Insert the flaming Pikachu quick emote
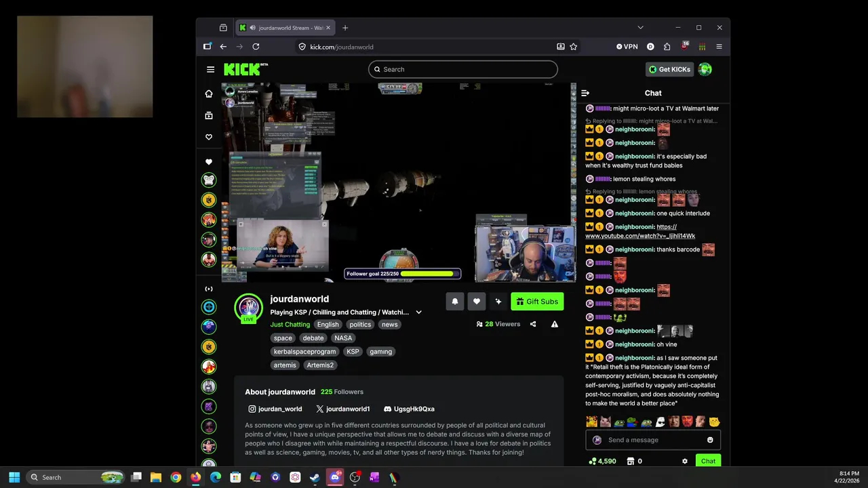The height and width of the screenshot is (488, 868). (592, 422)
